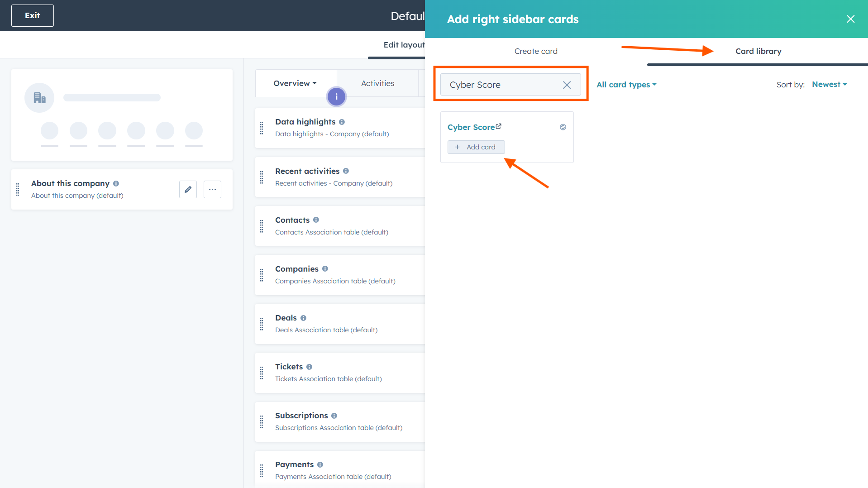Click 'Deals Association table (default)' text
Viewport: 868px width, 488px height.
point(326,330)
